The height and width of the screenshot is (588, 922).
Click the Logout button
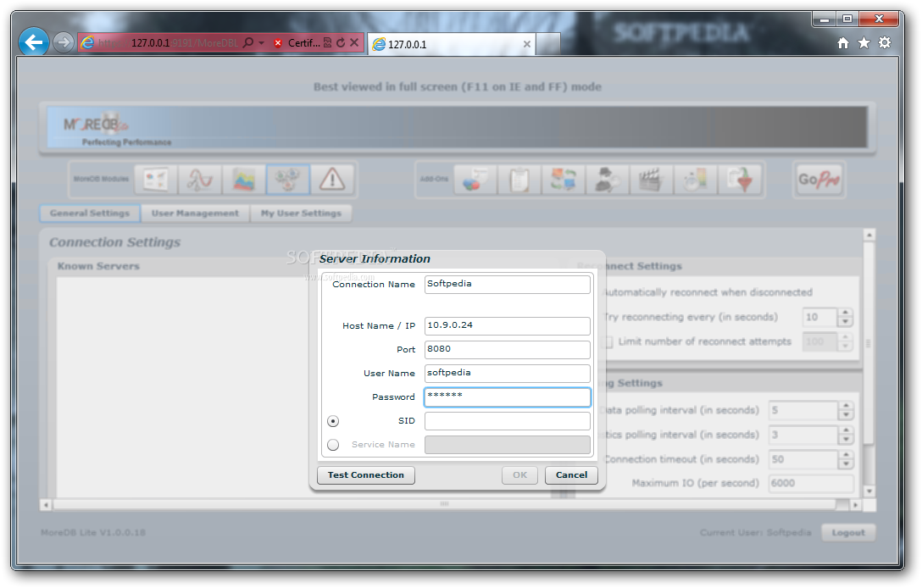coord(848,533)
